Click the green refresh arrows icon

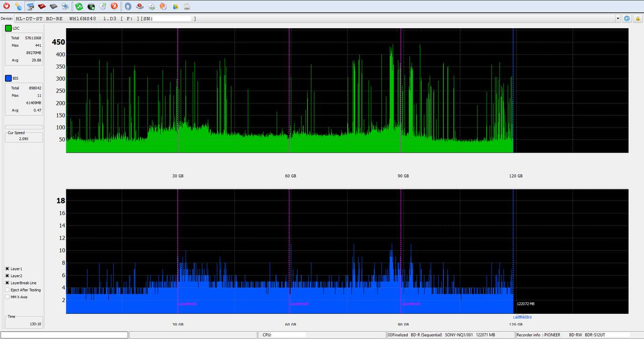point(79,7)
